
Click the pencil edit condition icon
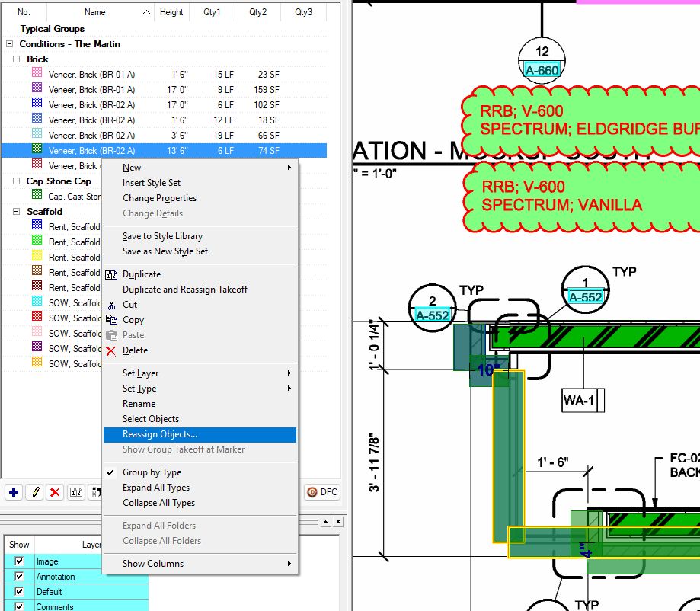34,492
